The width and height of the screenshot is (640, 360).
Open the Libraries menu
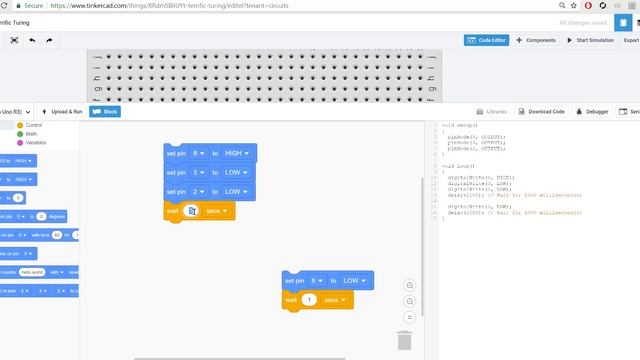[x=491, y=111]
